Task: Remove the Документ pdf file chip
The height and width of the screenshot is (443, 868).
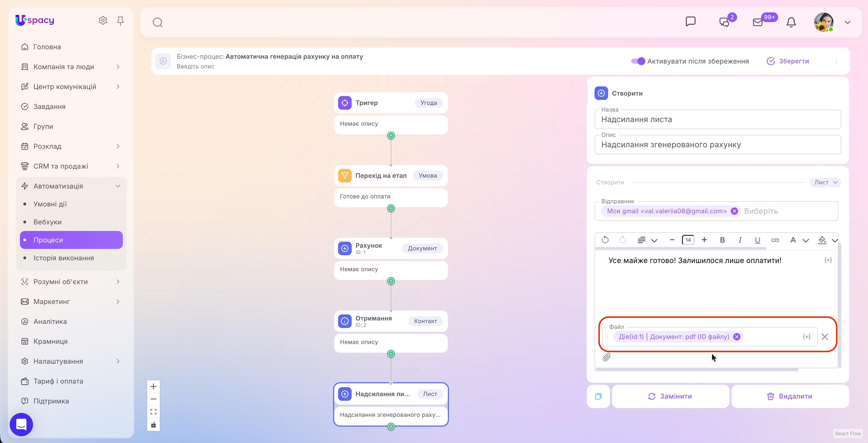Action: (x=737, y=337)
